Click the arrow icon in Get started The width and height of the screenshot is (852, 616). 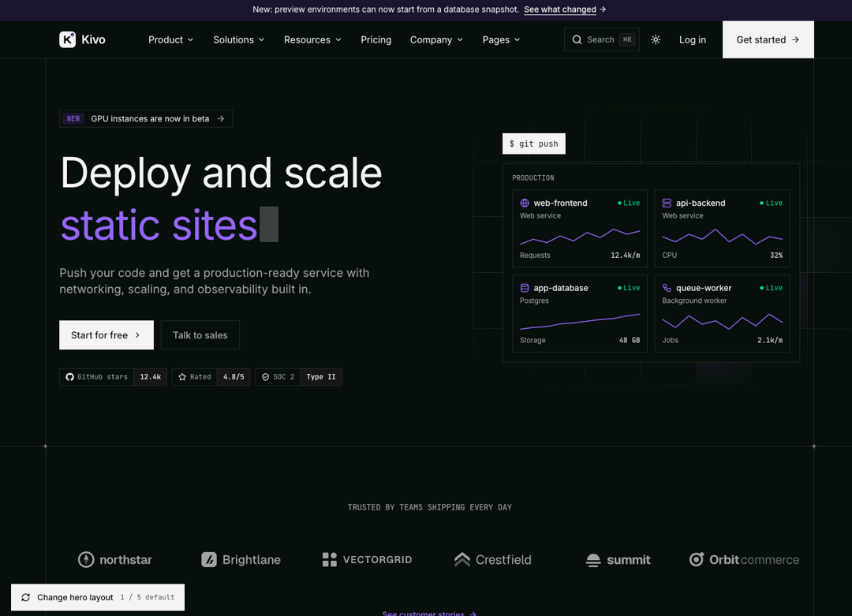[795, 39]
